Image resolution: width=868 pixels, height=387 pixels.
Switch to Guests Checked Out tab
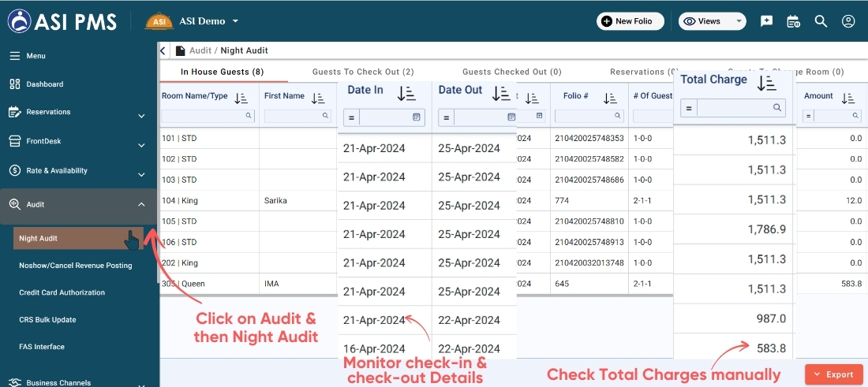click(511, 72)
